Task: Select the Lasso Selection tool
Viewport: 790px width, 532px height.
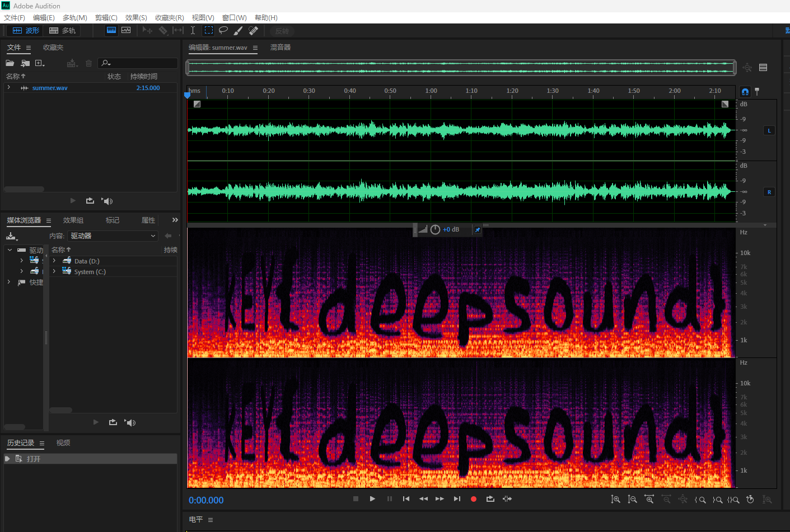Action: coord(223,30)
